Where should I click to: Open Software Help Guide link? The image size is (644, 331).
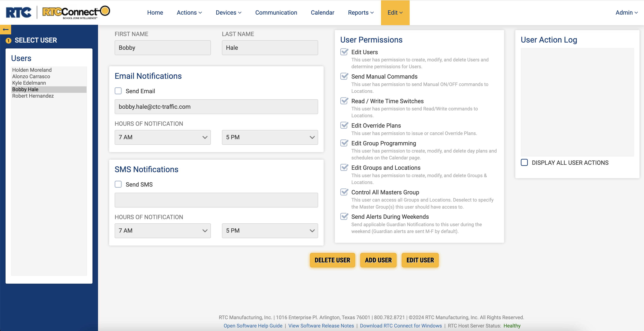coord(253,325)
